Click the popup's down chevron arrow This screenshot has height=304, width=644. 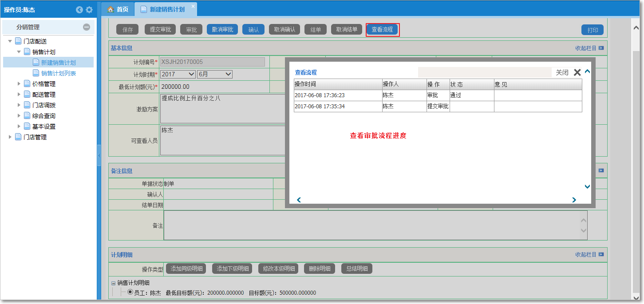[587, 187]
